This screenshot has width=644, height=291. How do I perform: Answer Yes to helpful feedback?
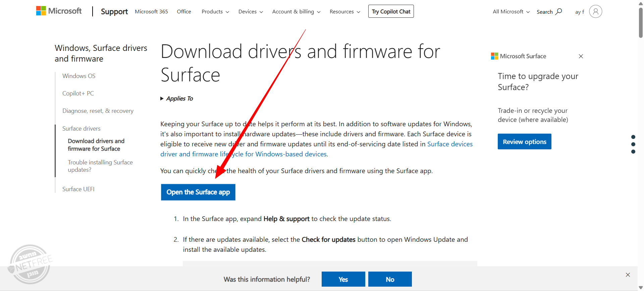(343, 279)
